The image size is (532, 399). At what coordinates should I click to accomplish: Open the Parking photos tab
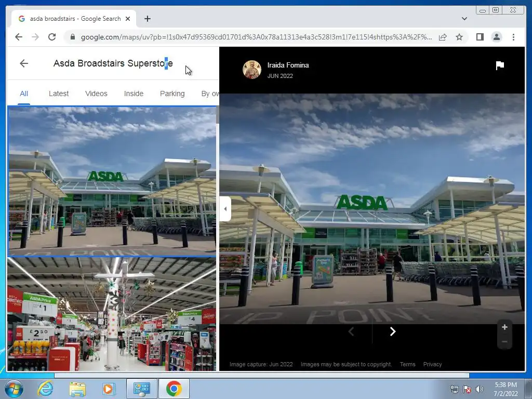coord(172,94)
